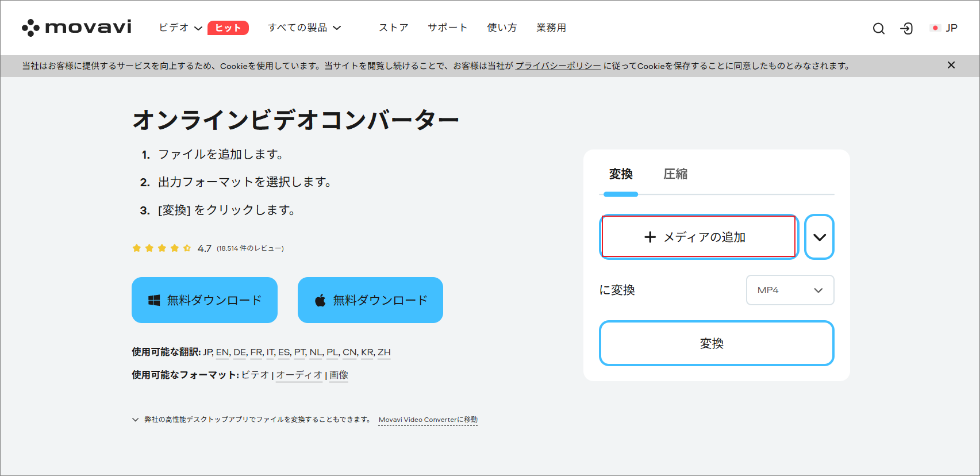Screen dimensions: 980x476
Task: Open the DE translation link
Action: (x=240, y=352)
